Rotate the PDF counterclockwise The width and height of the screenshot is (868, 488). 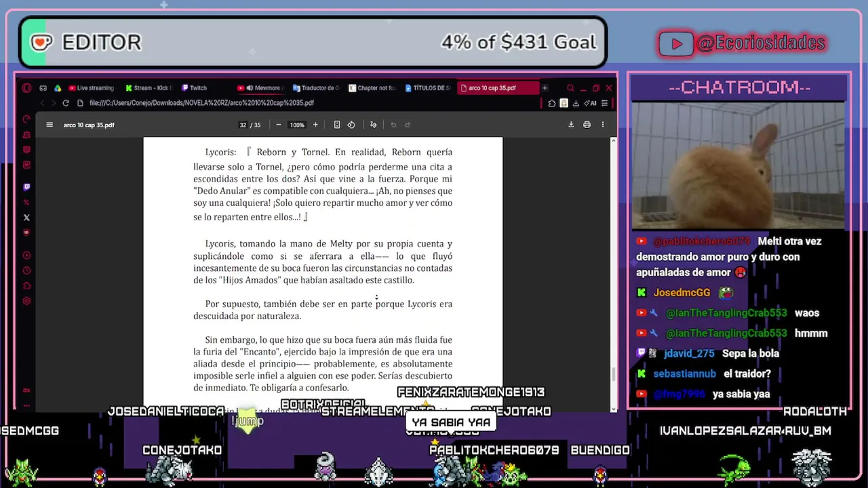coord(351,125)
